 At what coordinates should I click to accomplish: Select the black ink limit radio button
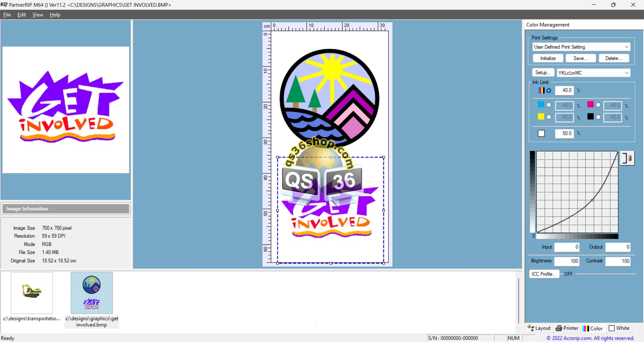[598, 117]
